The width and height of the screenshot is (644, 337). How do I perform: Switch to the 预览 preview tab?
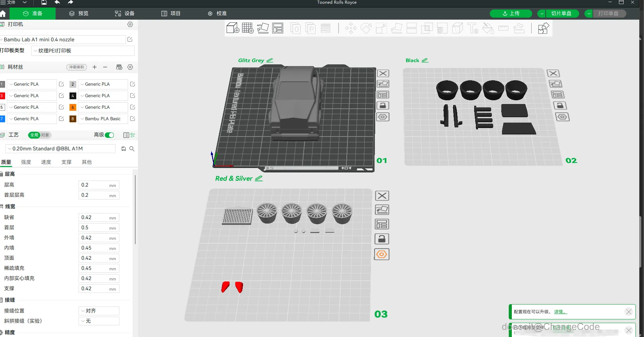click(x=79, y=14)
